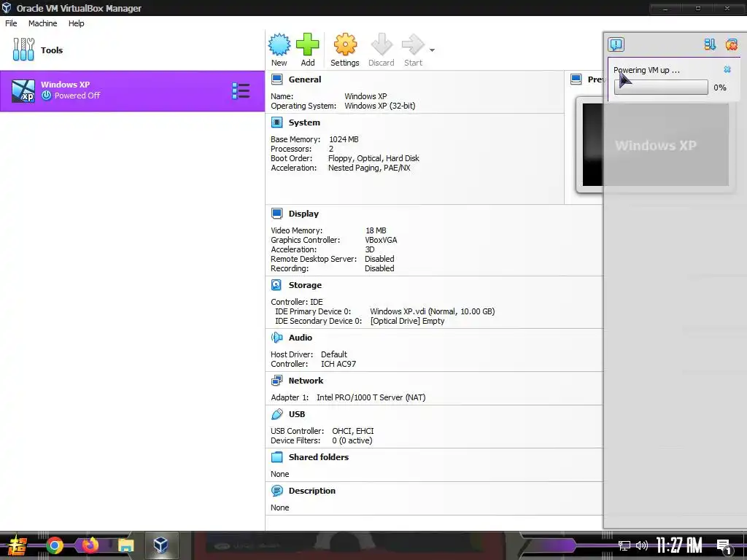Open the taskbar clock showing 11:27 AM

(679, 545)
